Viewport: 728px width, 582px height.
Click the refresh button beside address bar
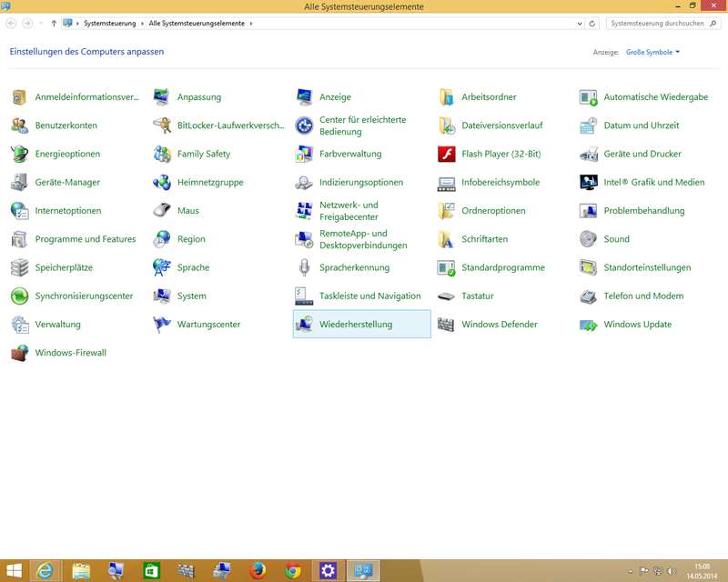click(x=593, y=24)
